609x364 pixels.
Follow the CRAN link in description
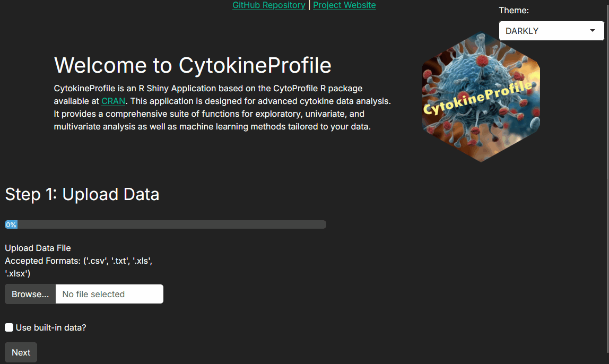point(113,101)
